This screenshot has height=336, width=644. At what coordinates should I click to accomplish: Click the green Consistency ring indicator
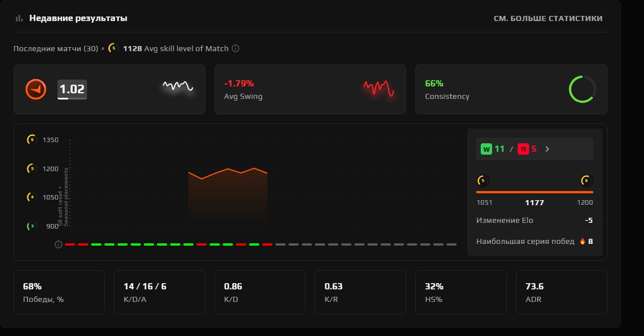[582, 89]
